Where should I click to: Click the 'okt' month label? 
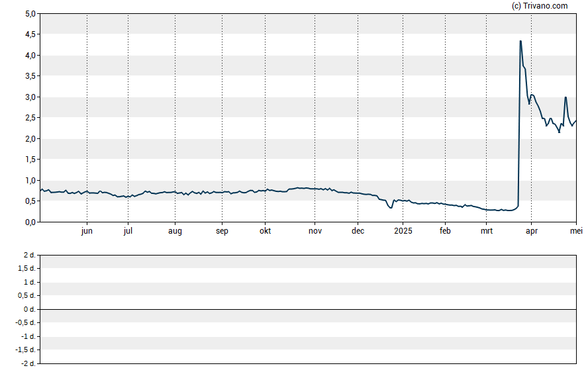265,231
